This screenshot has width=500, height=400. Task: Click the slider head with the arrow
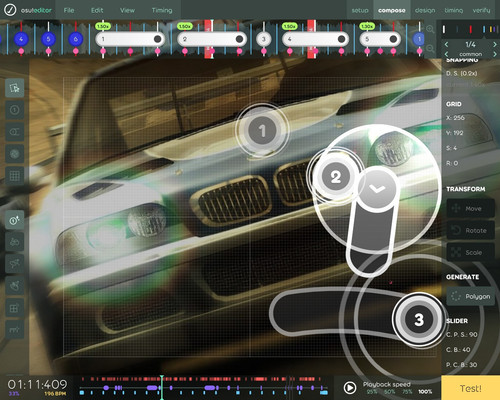coord(377,189)
